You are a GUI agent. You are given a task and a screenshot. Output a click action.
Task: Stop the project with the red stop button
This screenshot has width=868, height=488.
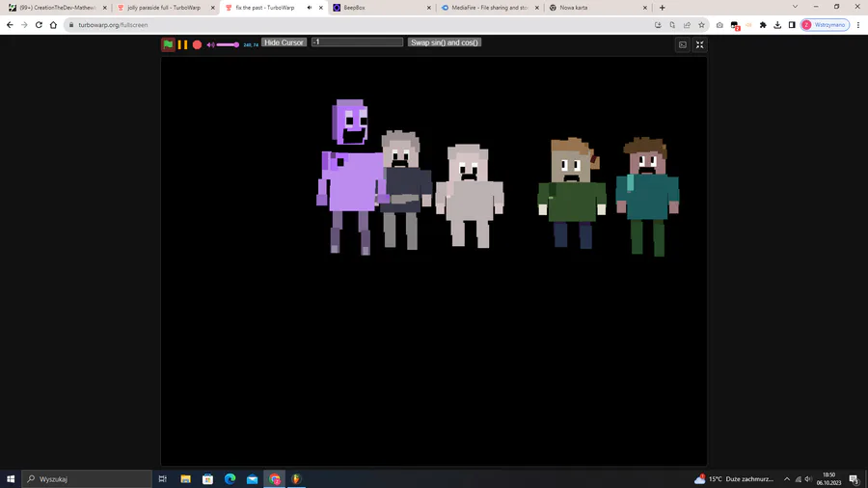[197, 44]
